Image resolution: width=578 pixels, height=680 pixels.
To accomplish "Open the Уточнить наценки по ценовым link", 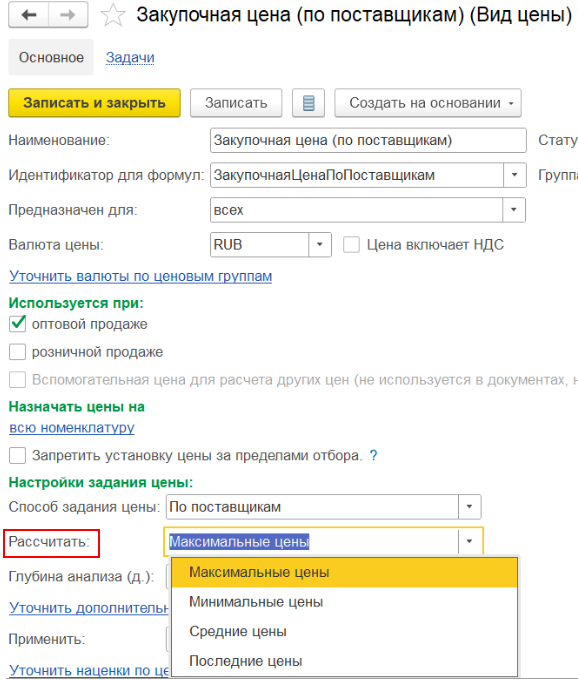I will [89, 670].
